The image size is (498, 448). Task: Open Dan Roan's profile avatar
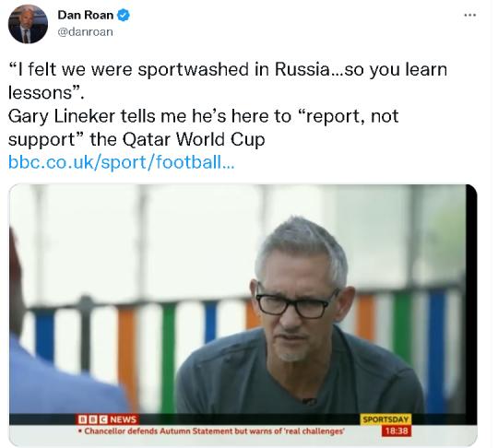28,24
